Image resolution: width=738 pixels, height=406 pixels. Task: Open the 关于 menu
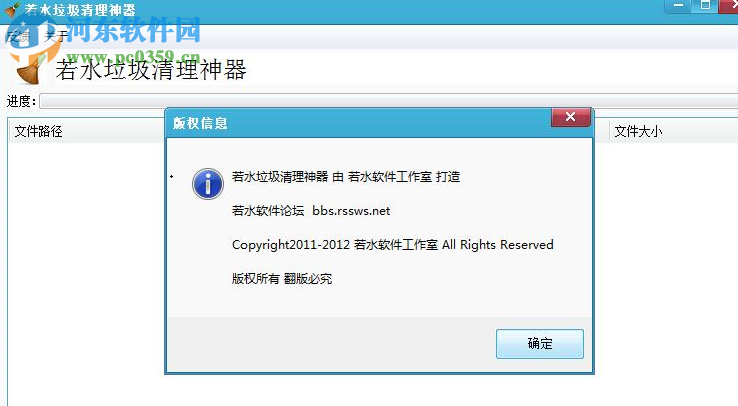coord(56,36)
